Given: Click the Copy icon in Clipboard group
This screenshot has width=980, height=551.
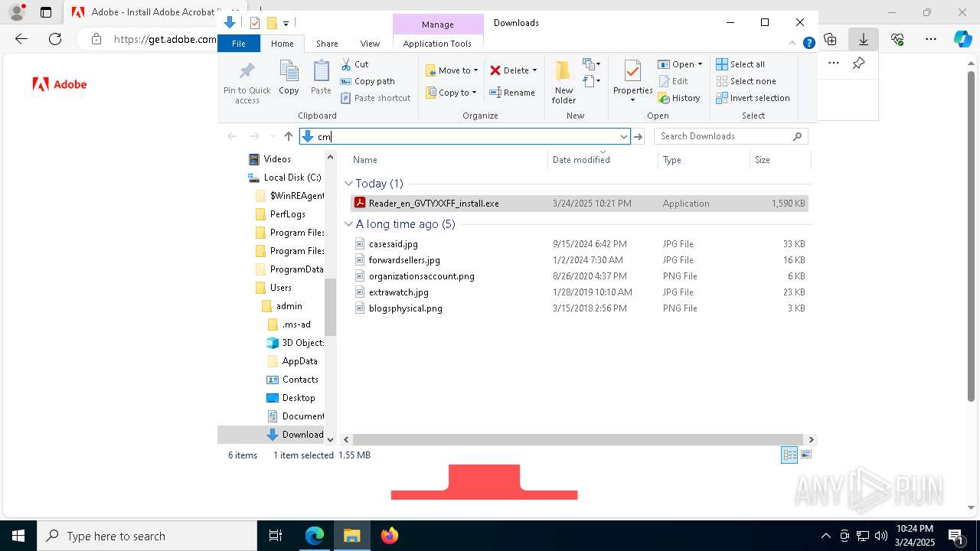Looking at the screenshot, I should (x=289, y=78).
